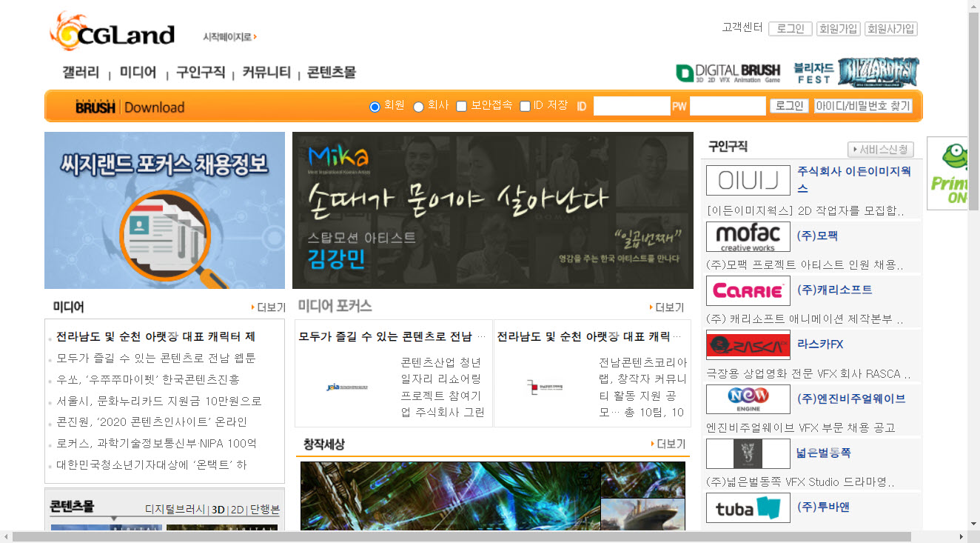
Task: Click the scroll down arrow
Action: [974, 524]
